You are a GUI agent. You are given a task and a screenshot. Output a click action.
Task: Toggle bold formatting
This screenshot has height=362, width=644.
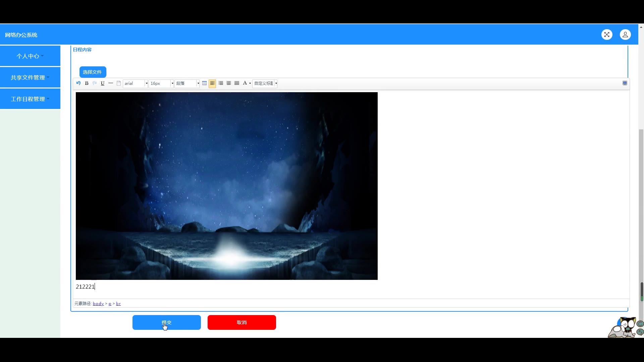click(87, 83)
